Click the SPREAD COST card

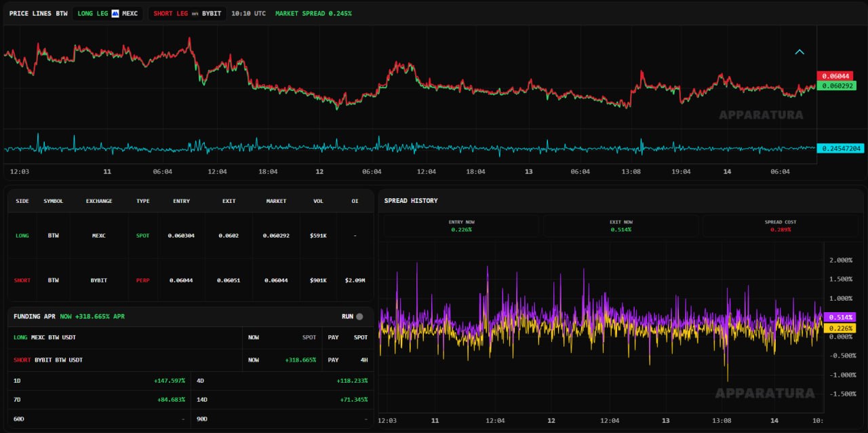click(780, 225)
